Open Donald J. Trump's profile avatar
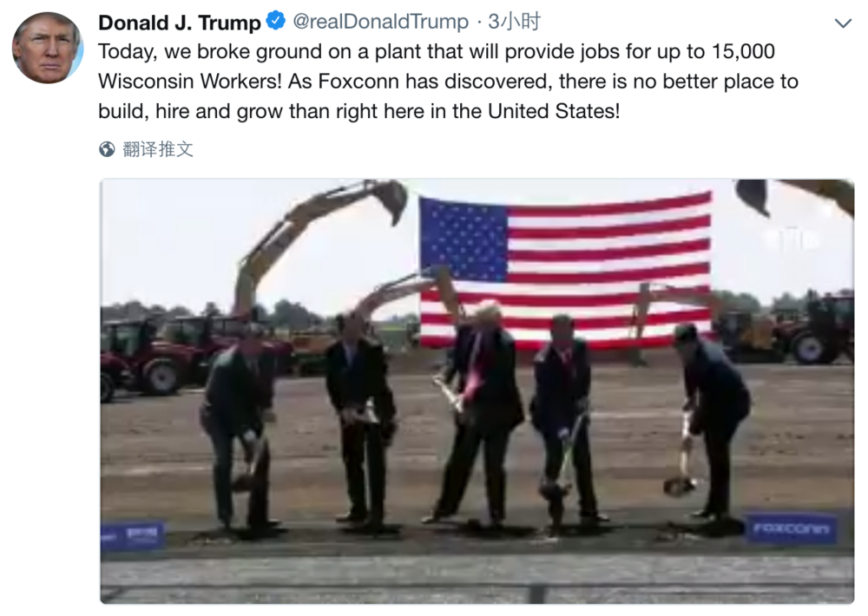This screenshot has height=616, width=868. pyautogui.click(x=47, y=48)
